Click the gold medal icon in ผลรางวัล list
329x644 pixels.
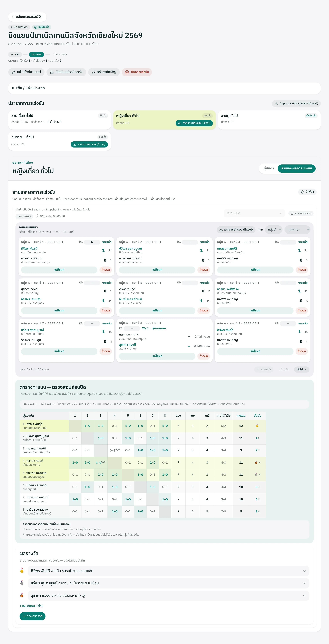click(22, 571)
